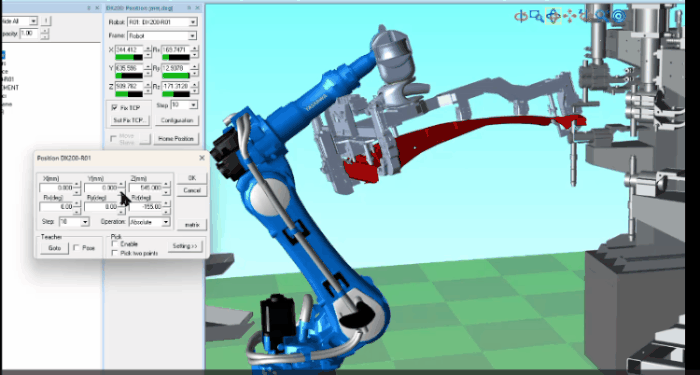Increase the Opacity value in left panel
Image resolution: width=700 pixels, height=375 pixels.
[45, 31]
